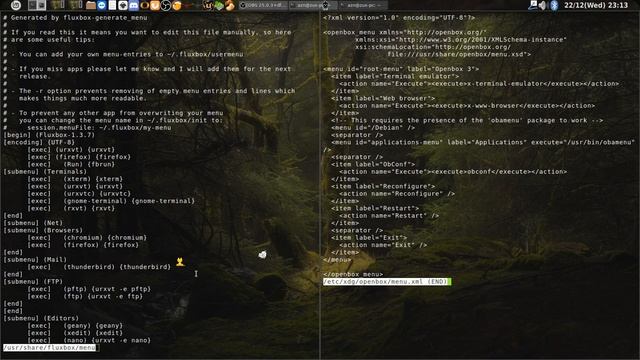Click the '[encoding] {UTF-8}' line

click(39, 142)
